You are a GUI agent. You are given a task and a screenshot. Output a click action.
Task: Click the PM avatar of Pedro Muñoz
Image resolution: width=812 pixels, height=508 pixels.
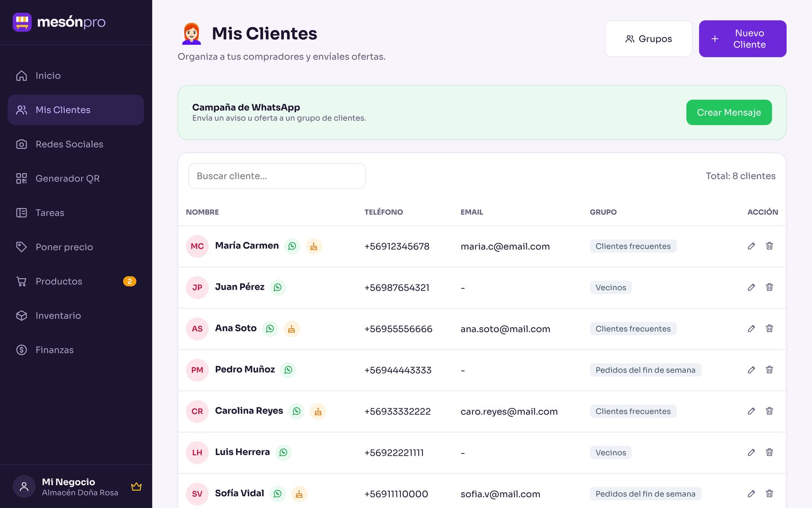[197, 370]
